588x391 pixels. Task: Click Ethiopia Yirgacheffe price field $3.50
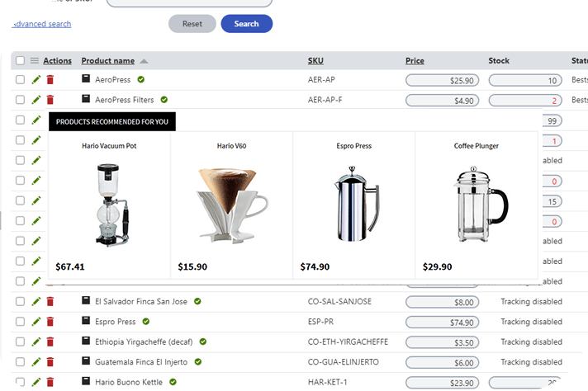point(443,342)
